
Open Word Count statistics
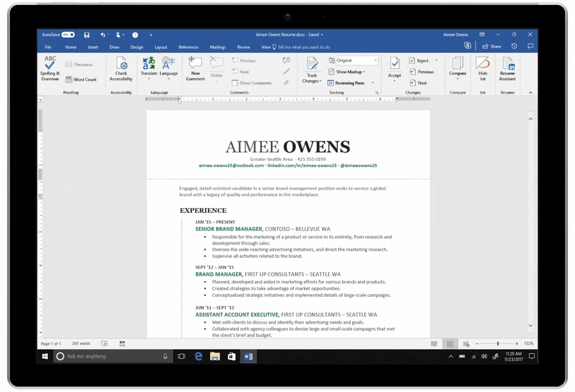[82, 79]
